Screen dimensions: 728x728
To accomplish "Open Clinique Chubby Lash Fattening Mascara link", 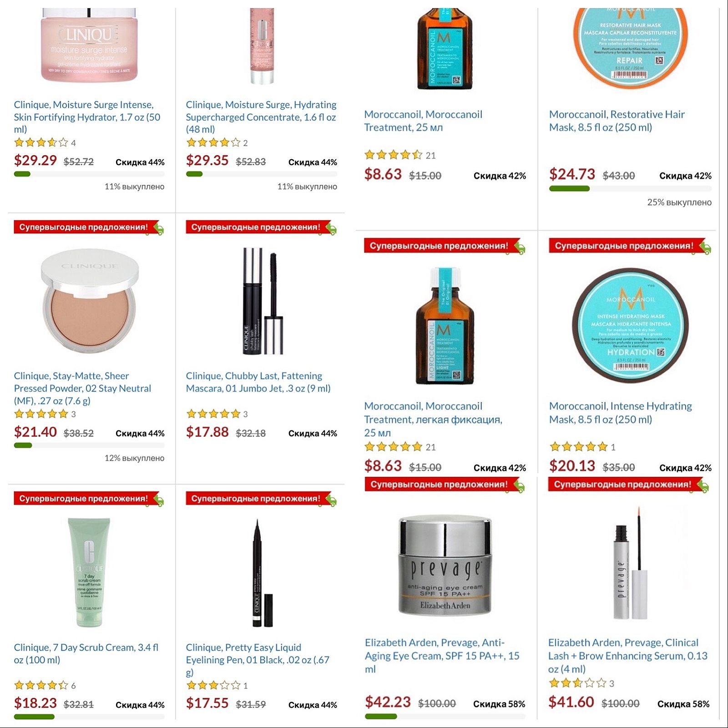I will click(258, 382).
